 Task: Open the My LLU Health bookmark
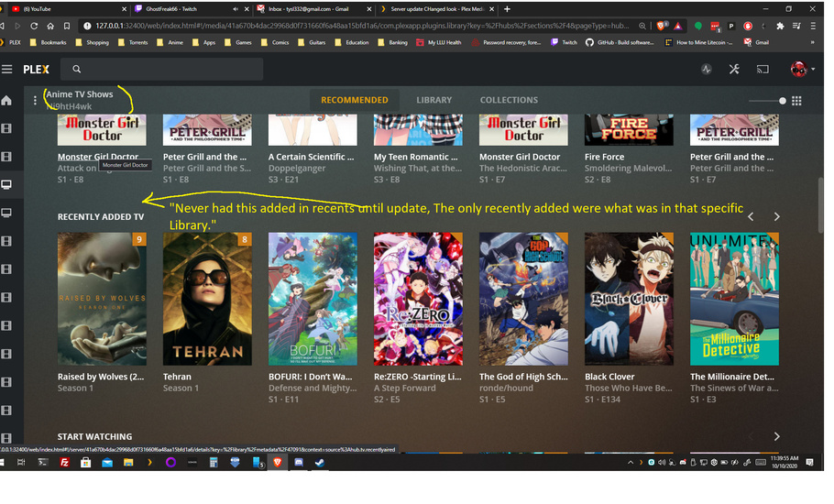click(x=439, y=42)
